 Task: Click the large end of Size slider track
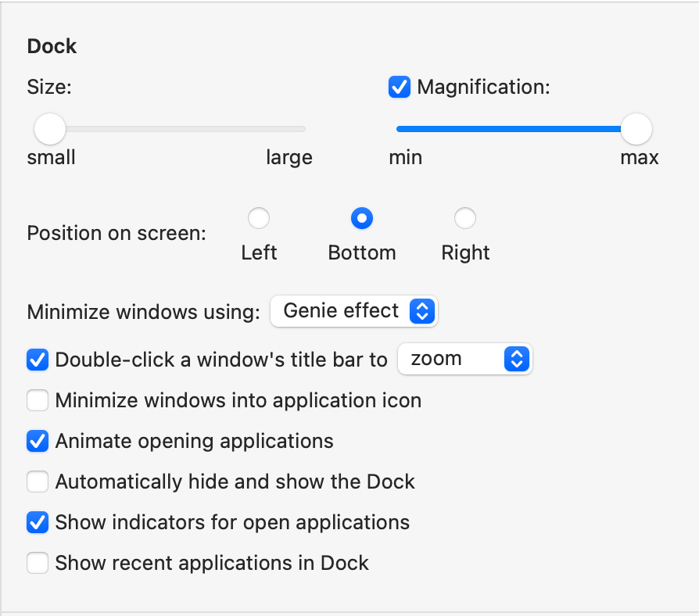pos(300,129)
